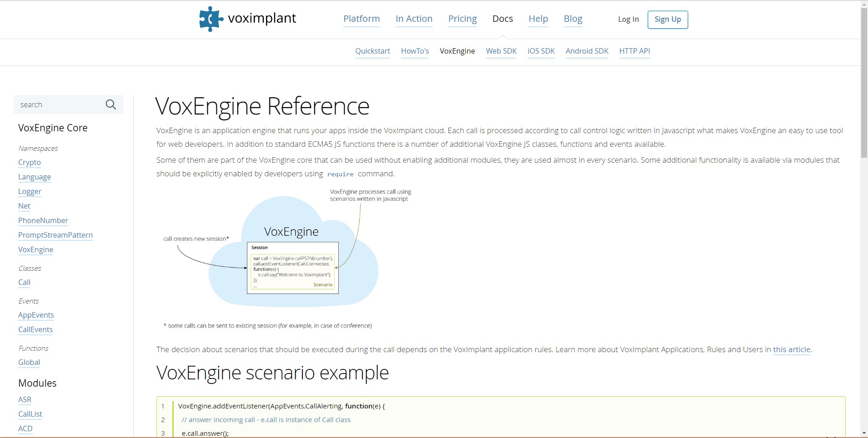Open the Quickstart docs tab
868x438 pixels.
(372, 51)
